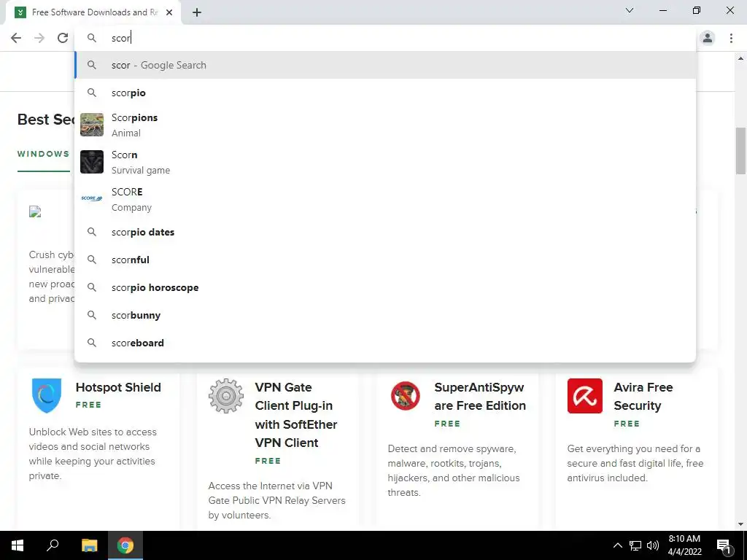747x560 pixels.
Task: Choose the 'scornful' suggestion
Action: [x=385, y=260]
